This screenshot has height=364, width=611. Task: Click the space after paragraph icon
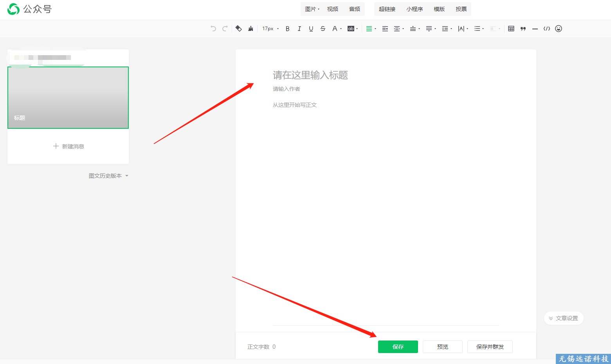(x=429, y=29)
